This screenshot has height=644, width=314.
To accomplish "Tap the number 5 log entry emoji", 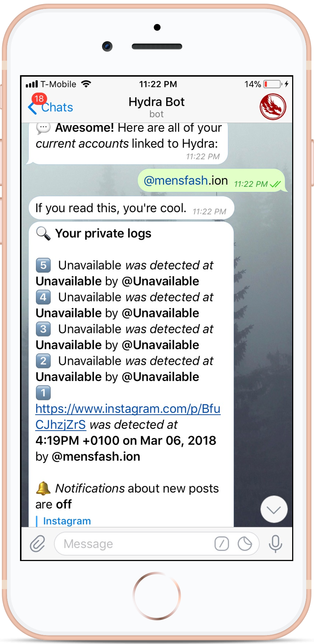I will pyautogui.click(x=43, y=265).
